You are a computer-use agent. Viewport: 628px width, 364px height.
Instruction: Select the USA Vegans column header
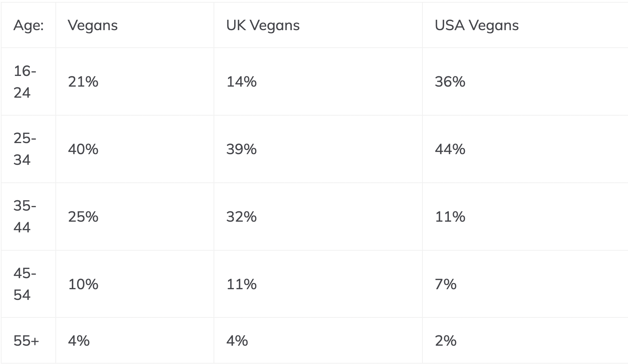pos(476,26)
